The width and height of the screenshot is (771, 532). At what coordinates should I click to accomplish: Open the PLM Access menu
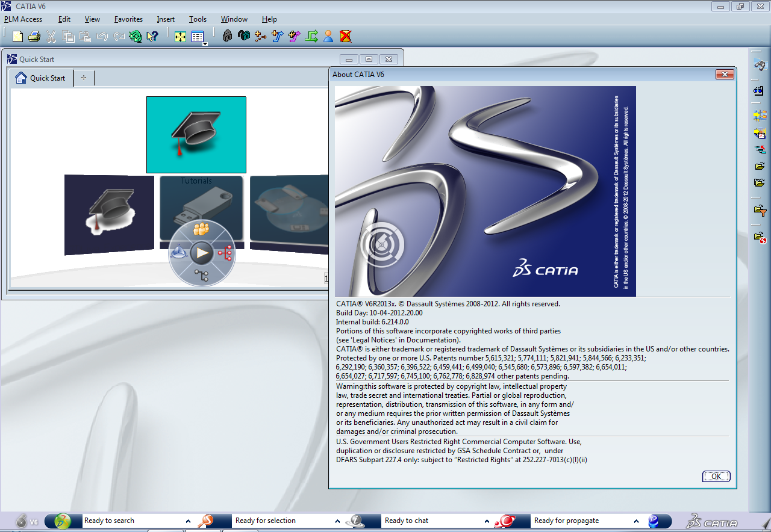23,19
